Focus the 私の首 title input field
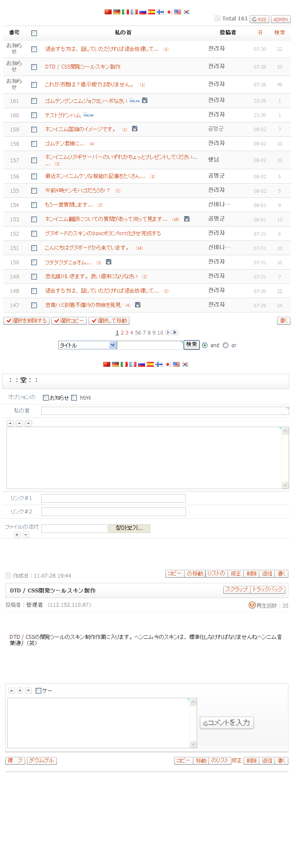This screenshot has height=868, width=294. [165, 411]
